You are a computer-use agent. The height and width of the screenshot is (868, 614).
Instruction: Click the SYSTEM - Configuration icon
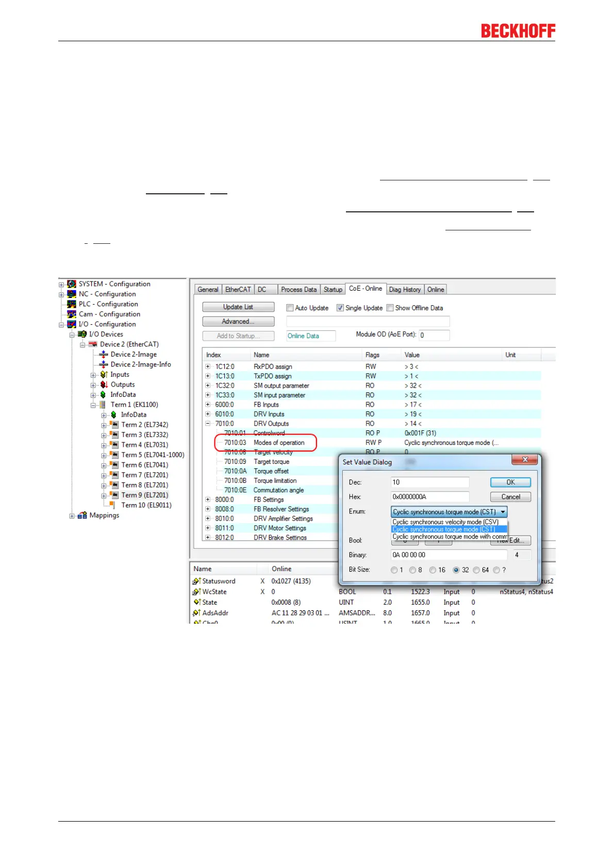coord(72,284)
